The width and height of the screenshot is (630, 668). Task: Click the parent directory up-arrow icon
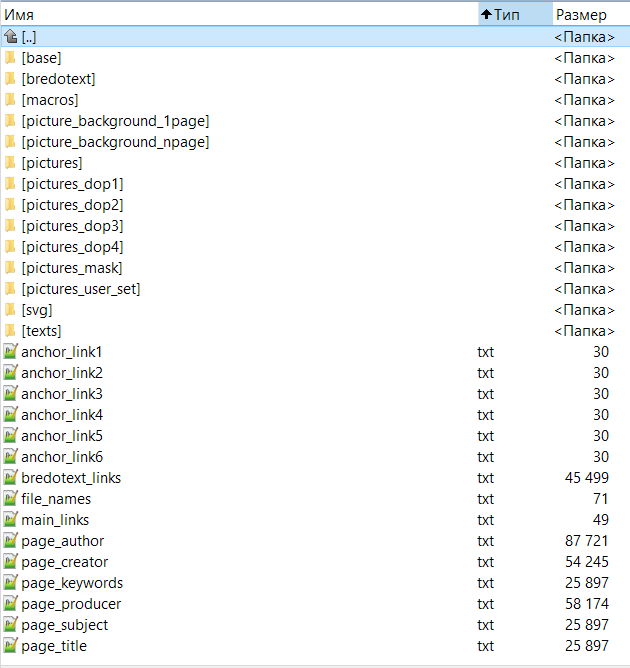coord(10,36)
